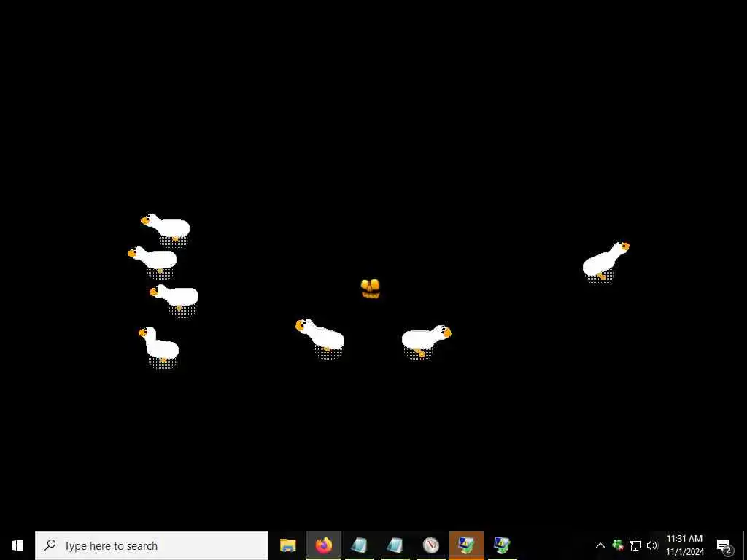This screenshot has height=560, width=747.
Task: Open the Windows Start menu
Action: pos(18,545)
